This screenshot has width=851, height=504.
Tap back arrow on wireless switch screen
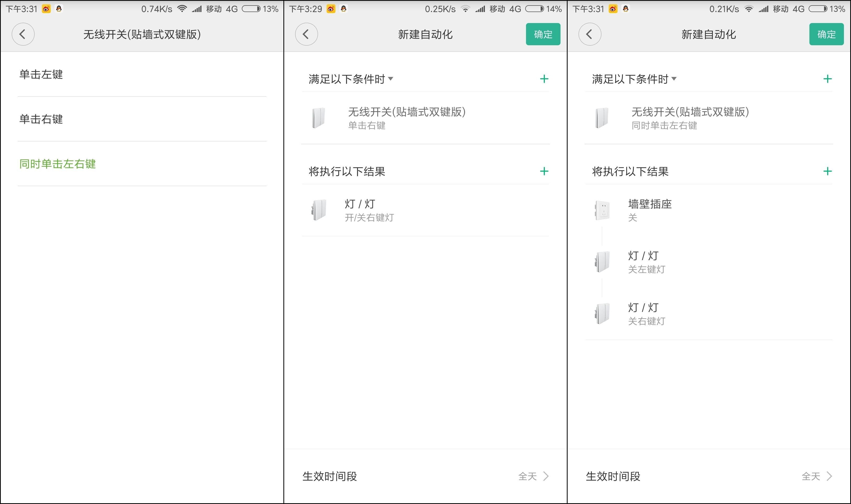coord(23,34)
